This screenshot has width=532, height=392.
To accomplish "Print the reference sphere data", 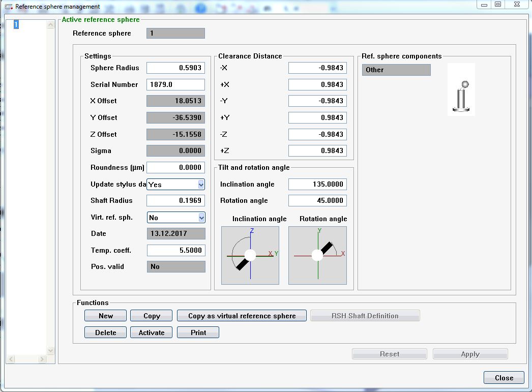I will [198, 332].
